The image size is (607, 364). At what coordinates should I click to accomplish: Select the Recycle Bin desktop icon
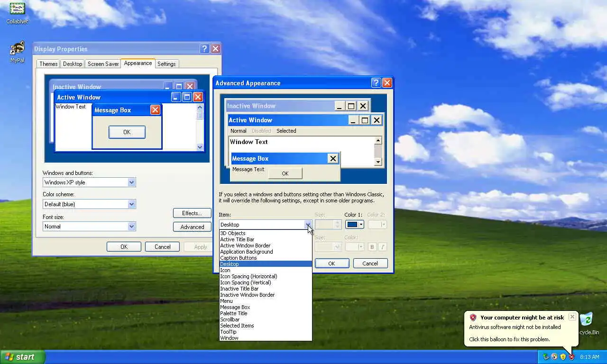[586, 324]
